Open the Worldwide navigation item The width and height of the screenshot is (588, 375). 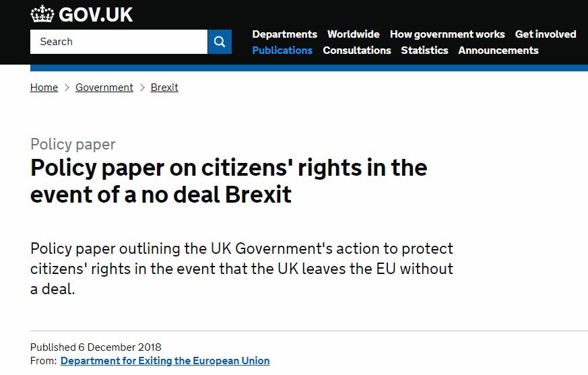(353, 34)
